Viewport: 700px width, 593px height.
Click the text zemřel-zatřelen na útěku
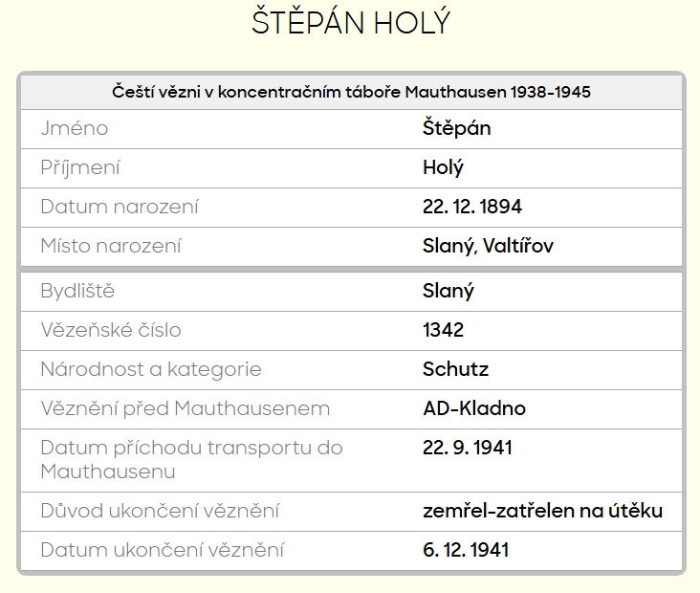pos(542,511)
